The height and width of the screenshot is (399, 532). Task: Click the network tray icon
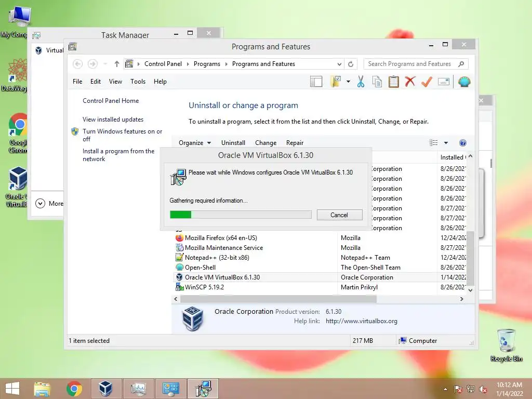[x=471, y=389]
